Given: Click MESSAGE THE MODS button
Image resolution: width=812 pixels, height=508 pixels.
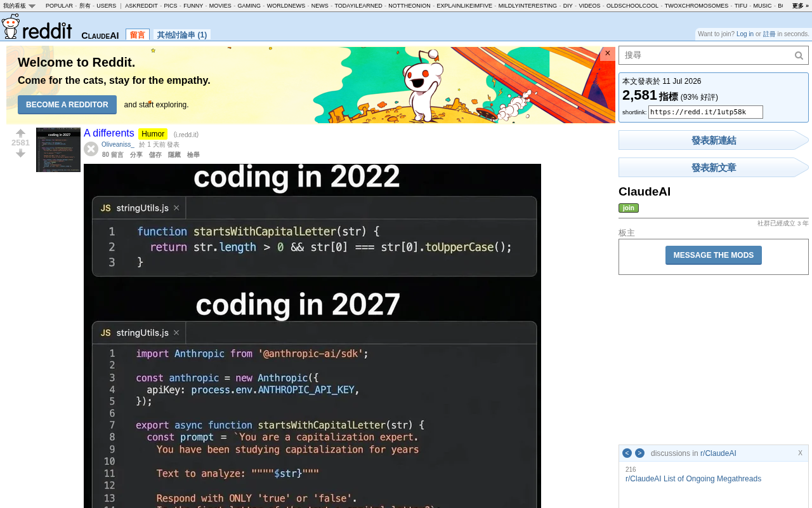Looking at the screenshot, I should [714, 255].
